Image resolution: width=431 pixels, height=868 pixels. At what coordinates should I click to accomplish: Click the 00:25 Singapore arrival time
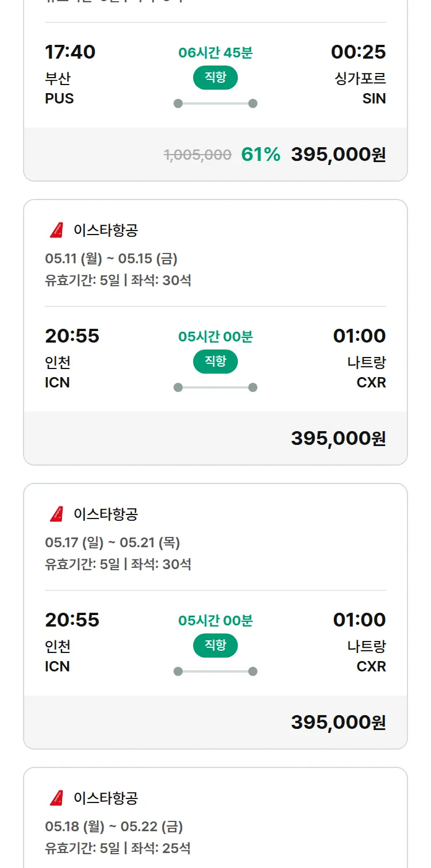click(358, 52)
